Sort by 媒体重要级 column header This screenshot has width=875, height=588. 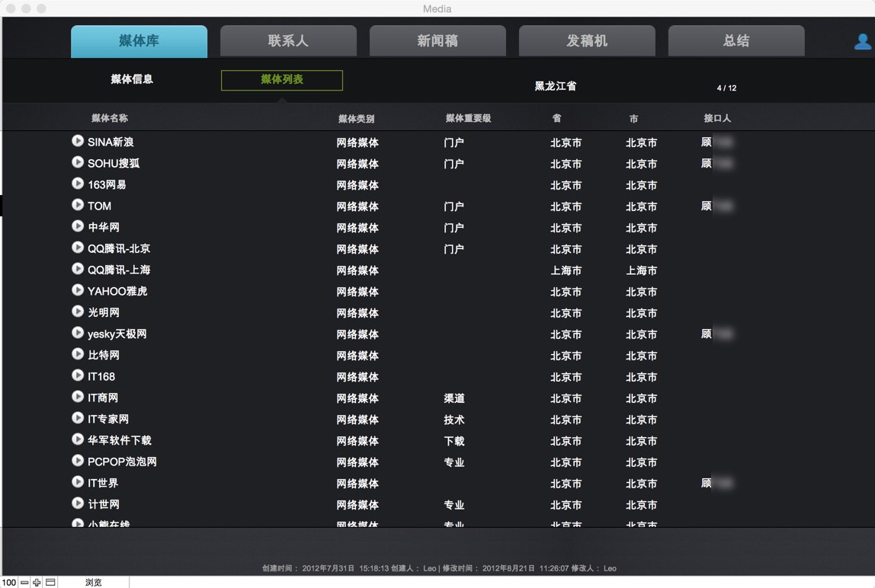point(468,118)
